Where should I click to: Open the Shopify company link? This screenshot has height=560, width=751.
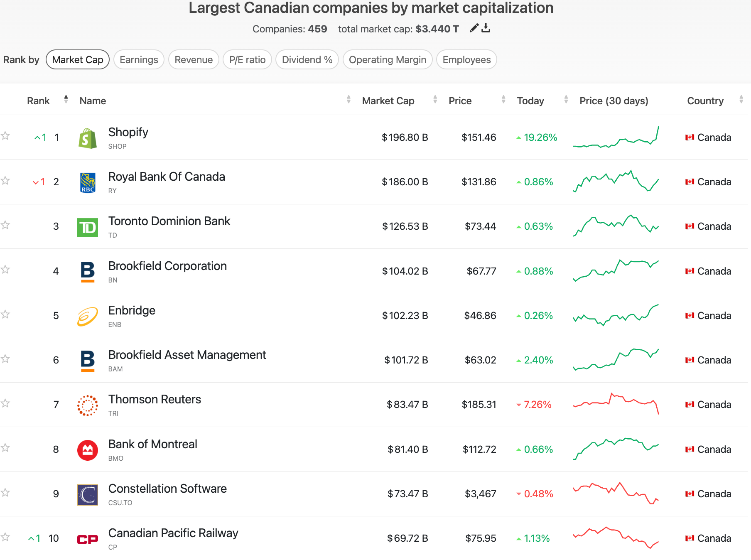click(x=128, y=132)
